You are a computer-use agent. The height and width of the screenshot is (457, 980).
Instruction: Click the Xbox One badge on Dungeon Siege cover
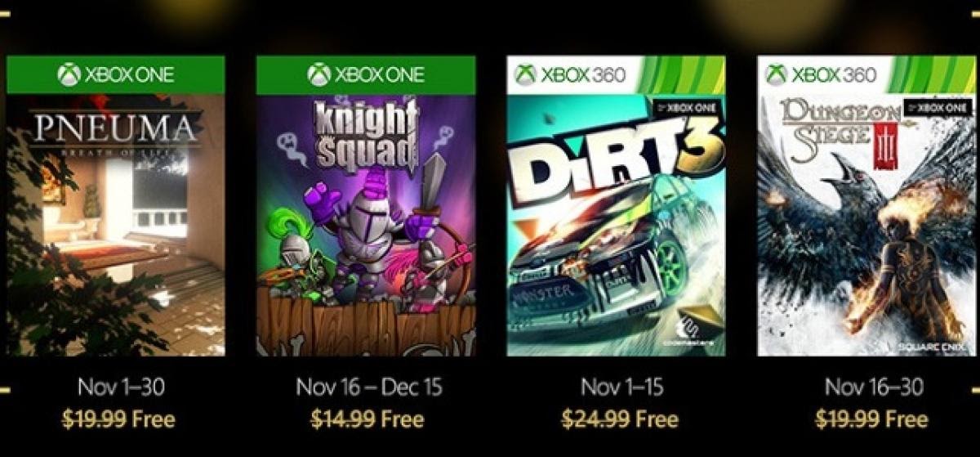937,107
